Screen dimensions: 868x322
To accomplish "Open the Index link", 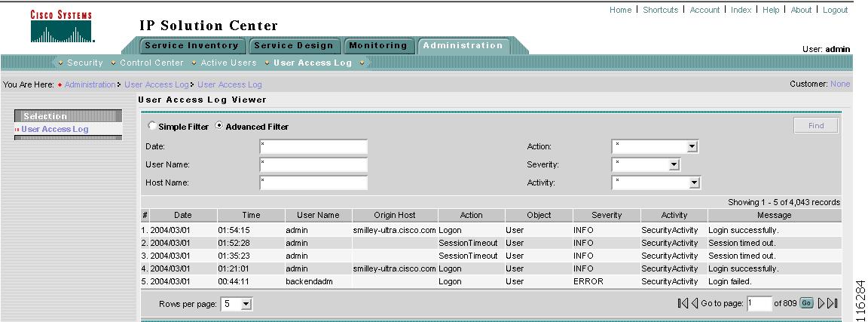I will (x=741, y=10).
